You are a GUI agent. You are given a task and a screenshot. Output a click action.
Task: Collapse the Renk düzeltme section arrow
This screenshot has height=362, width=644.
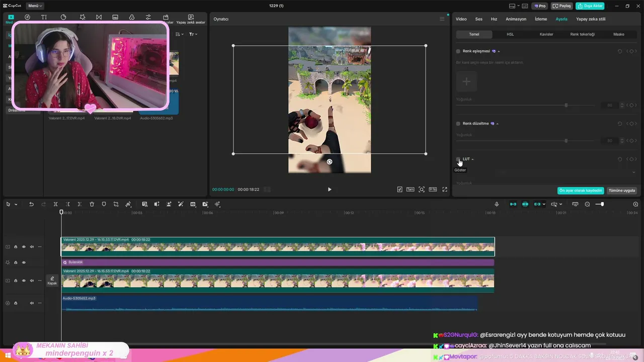pos(498,124)
